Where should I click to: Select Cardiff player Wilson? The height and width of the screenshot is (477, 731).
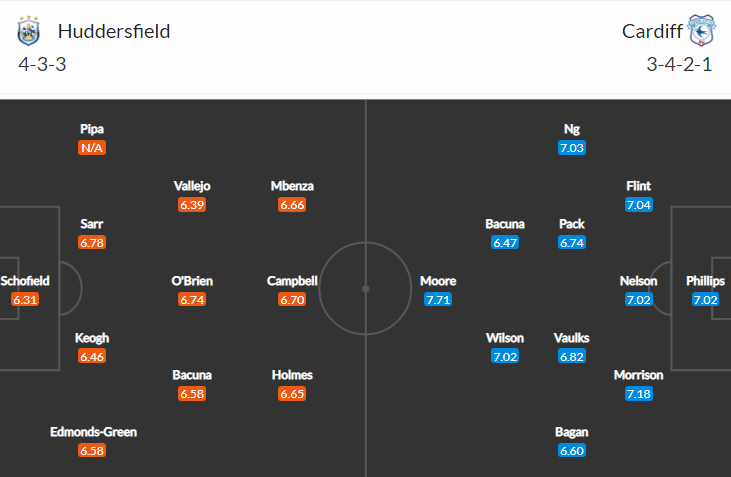pyautogui.click(x=505, y=338)
